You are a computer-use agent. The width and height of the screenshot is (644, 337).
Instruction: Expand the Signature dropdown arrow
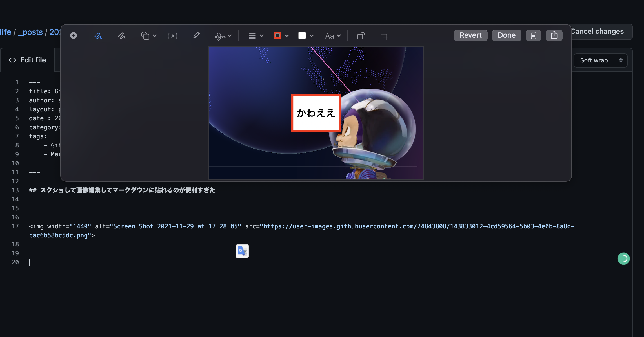click(230, 36)
